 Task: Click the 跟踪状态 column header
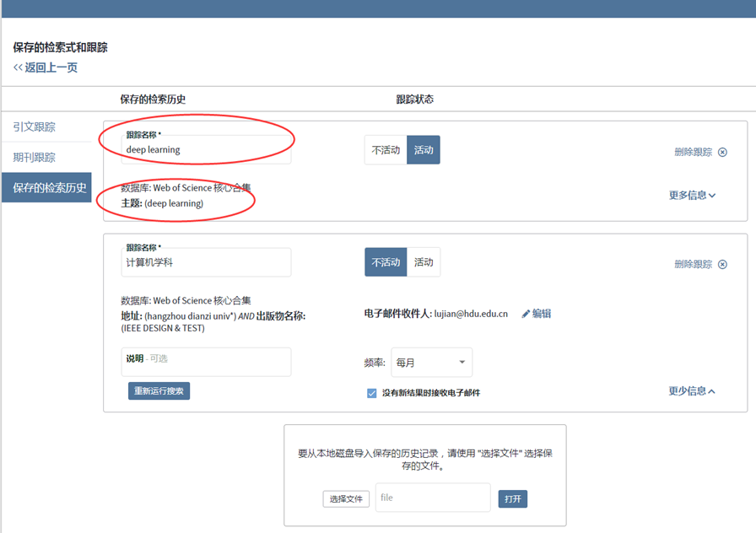414,100
